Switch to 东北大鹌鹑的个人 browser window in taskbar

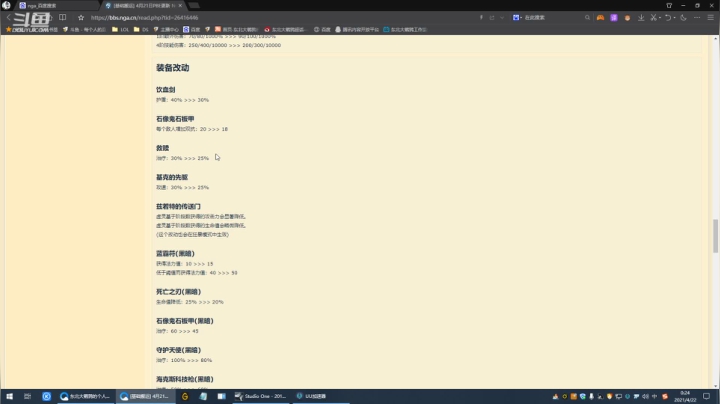[85, 396]
